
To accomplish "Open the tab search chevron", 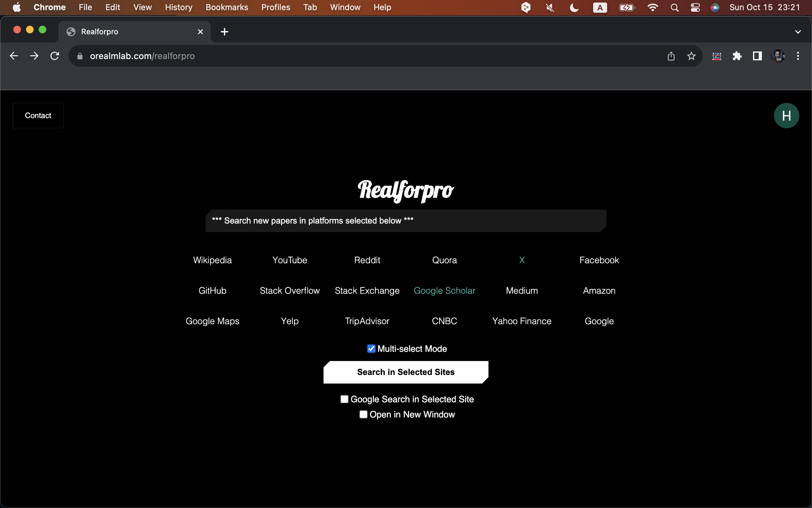I will click(x=798, y=31).
